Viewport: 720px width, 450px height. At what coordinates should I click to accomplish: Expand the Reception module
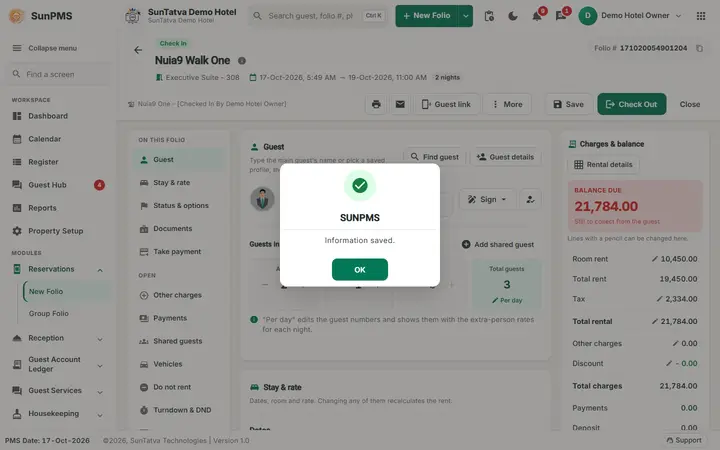pos(58,338)
